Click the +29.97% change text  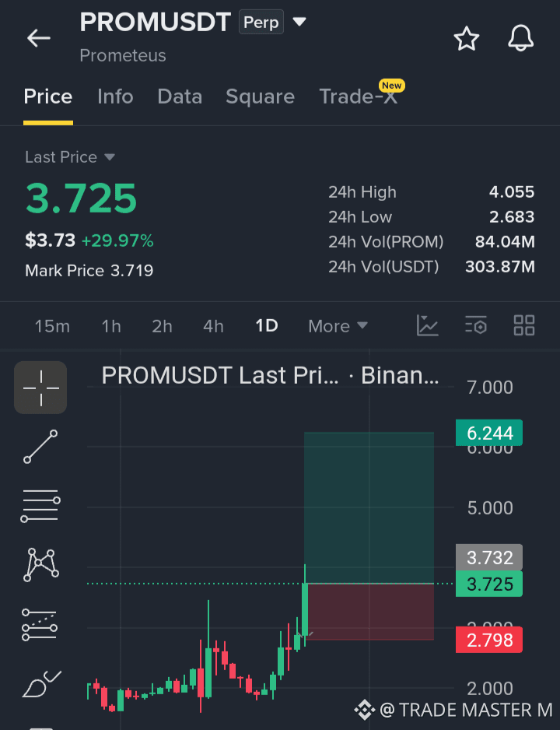pos(117,240)
